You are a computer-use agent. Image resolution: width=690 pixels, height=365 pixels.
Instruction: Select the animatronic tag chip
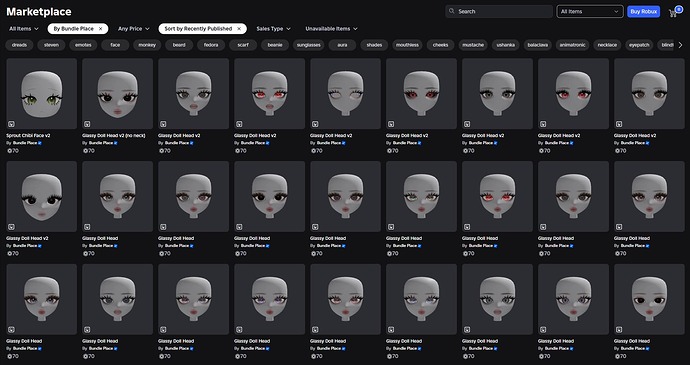pos(573,45)
